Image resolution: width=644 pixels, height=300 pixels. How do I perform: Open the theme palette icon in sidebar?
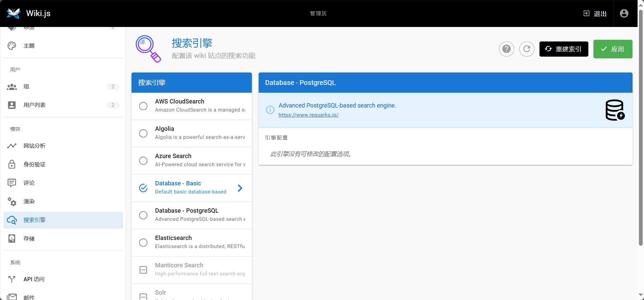coord(12,46)
